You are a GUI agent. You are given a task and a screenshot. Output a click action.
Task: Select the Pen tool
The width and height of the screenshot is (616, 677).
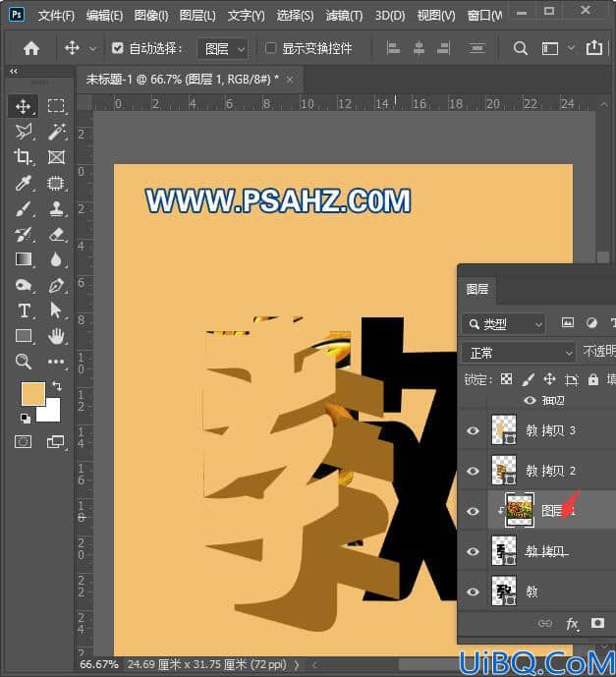(56, 285)
